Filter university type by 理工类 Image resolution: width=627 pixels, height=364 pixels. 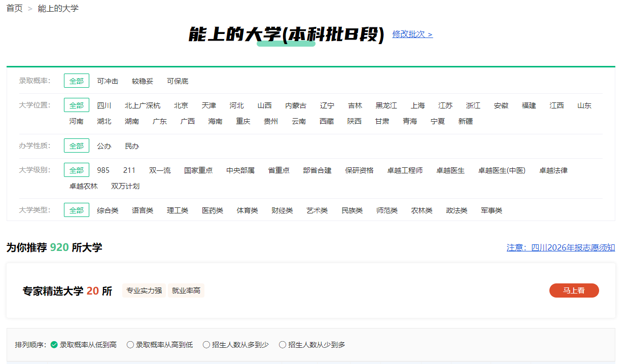pos(178,210)
